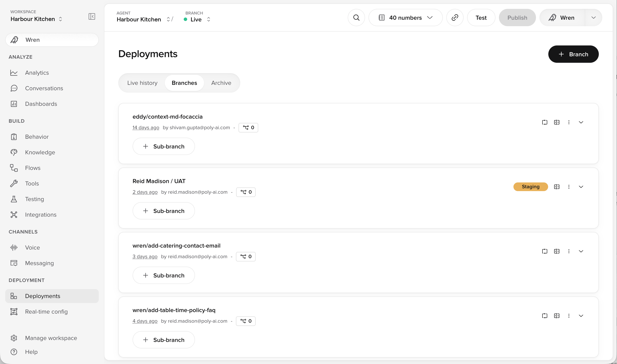Click the copy link icon button
617x364 pixels.
pyautogui.click(x=455, y=18)
